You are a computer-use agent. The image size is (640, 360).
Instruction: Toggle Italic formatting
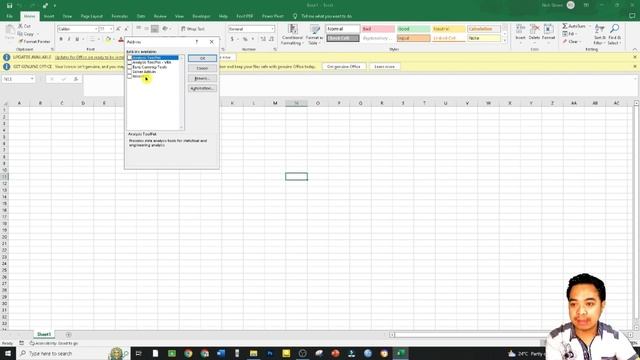coord(69,39)
